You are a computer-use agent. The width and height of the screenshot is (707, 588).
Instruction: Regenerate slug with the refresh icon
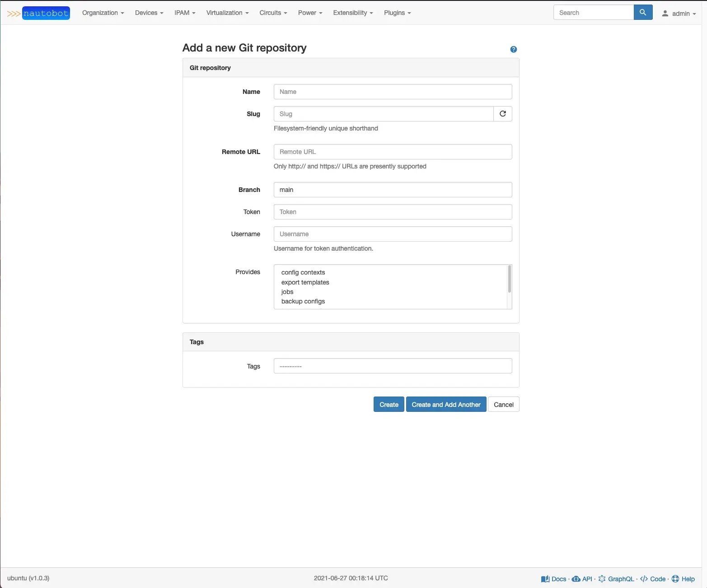(503, 114)
